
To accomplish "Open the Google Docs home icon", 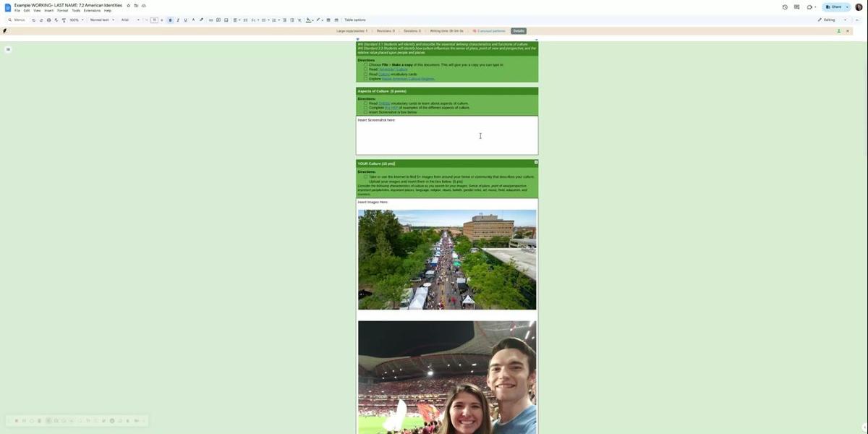I will [8, 7].
